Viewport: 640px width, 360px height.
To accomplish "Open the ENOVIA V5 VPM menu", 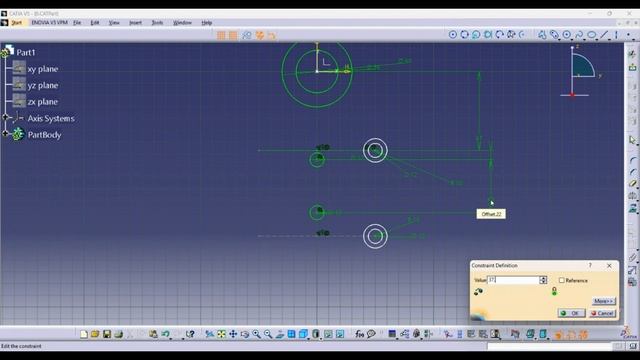I will click(49, 22).
